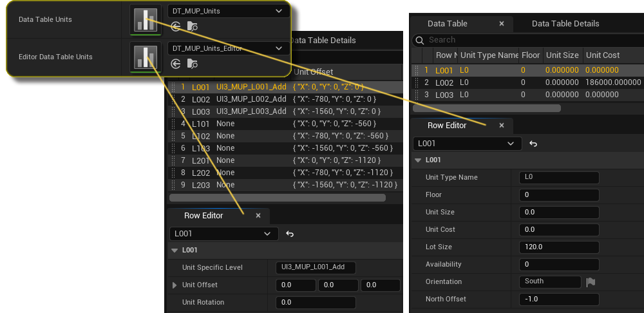Screen dimensions: 644x313
Task: Use selected asset for DT_MUP_Units_Editor
Action: (176, 64)
